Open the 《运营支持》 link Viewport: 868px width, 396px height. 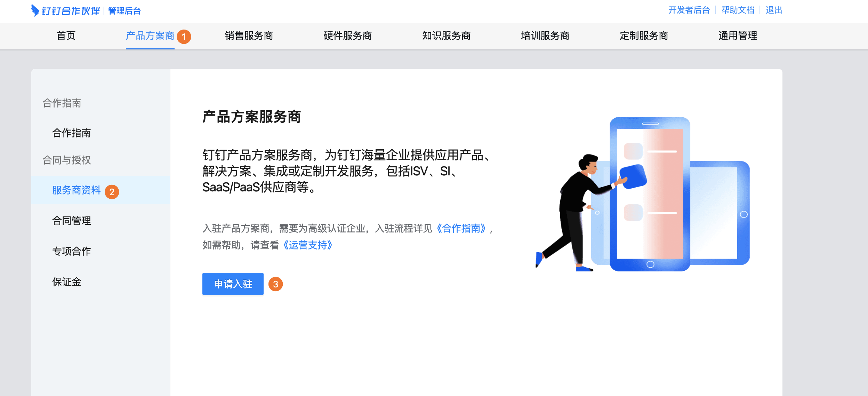308,245
